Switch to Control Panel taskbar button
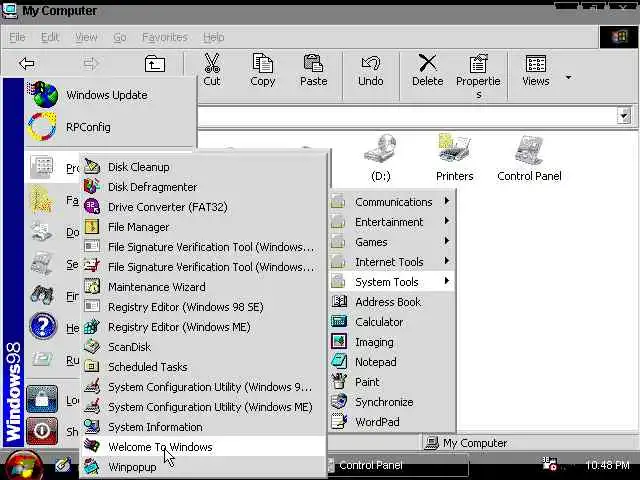 click(398, 465)
